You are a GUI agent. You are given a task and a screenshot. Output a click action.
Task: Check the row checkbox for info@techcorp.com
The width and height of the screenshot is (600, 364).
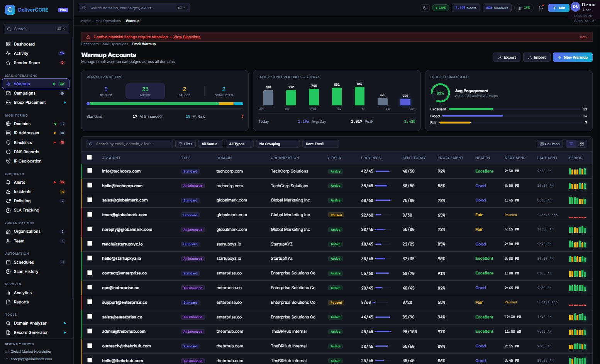click(x=90, y=171)
